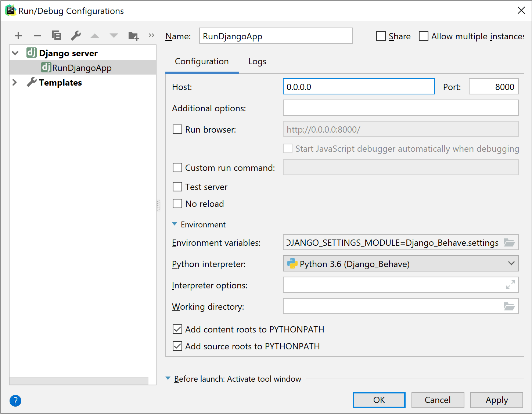532x414 pixels.
Task: Enable Custom run command checkbox
Action: coord(177,168)
